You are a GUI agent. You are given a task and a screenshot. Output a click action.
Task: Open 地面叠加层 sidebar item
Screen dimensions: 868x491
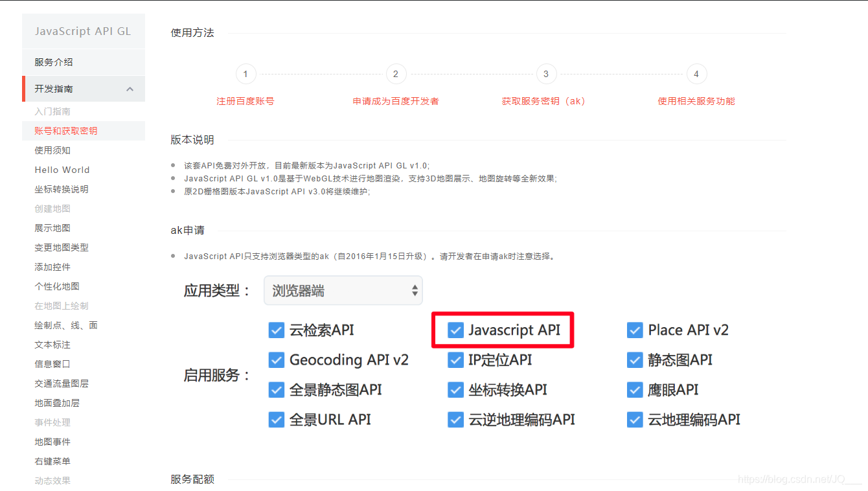point(57,403)
